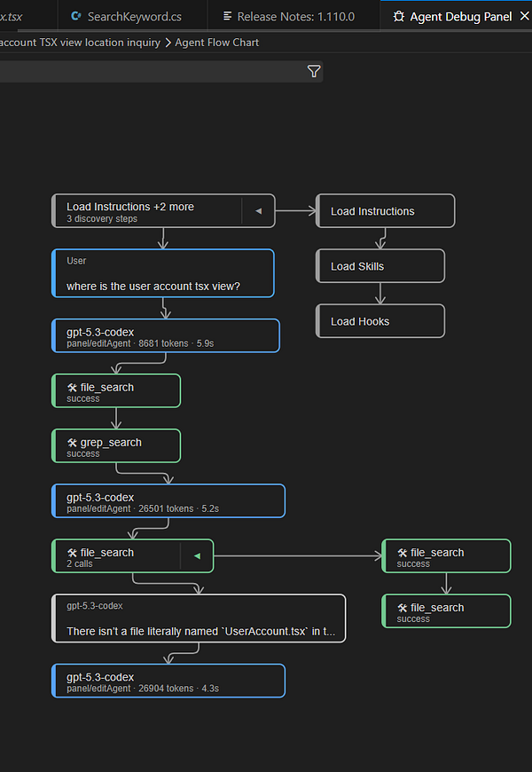Click the TSX view location inquiry breadcrumb

tap(81, 43)
